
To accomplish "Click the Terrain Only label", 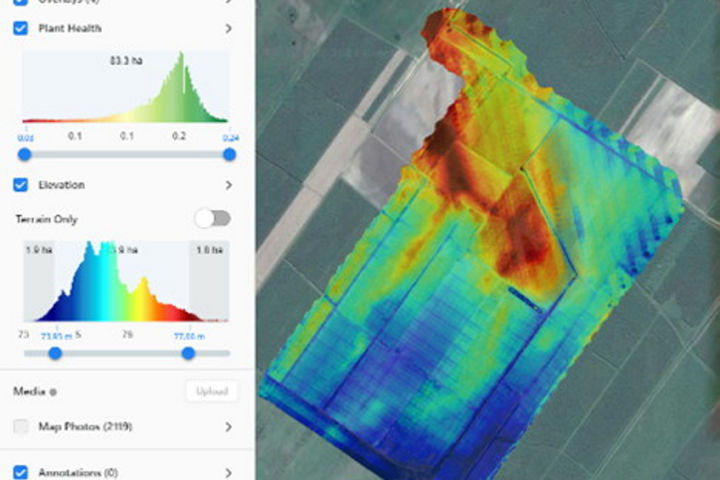I will coord(46,219).
